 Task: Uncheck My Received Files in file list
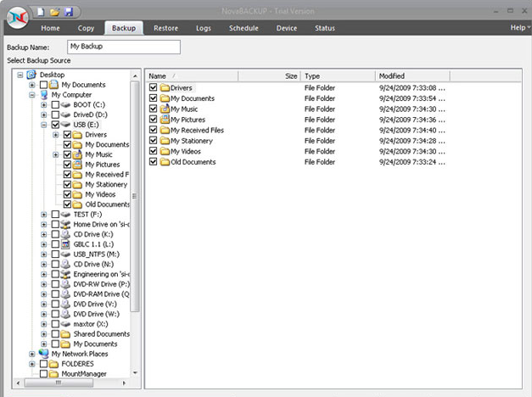pyautogui.click(x=153, y=130)
